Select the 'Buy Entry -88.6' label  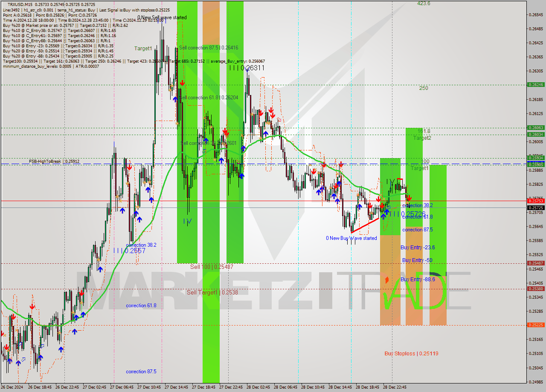(418, 280)
